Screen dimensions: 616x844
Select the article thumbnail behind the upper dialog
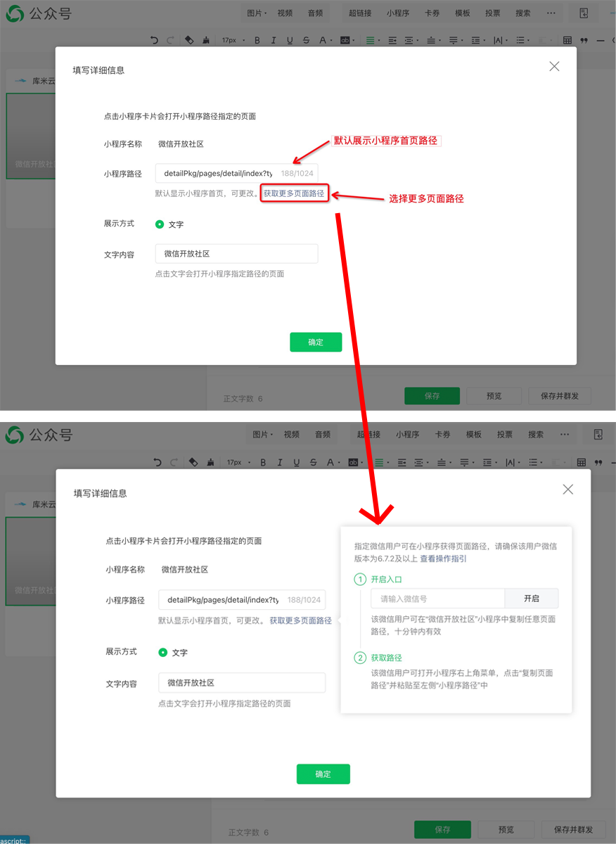31,136
